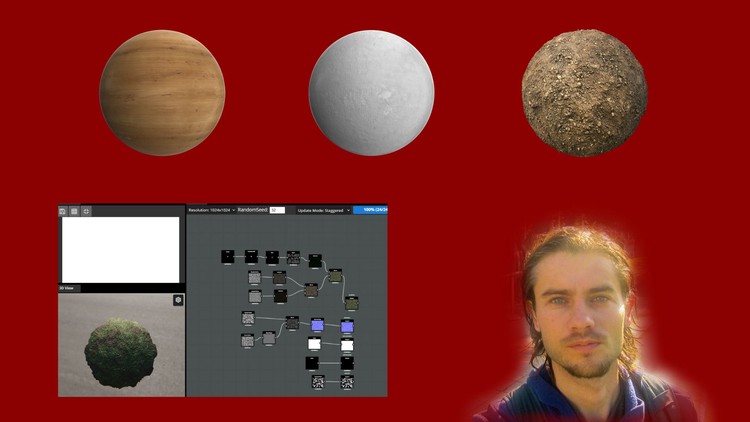The height and width of the screenshot is (422, 750).
Task: Select the speckled node before the dark green node
Action: click(293, 258)
